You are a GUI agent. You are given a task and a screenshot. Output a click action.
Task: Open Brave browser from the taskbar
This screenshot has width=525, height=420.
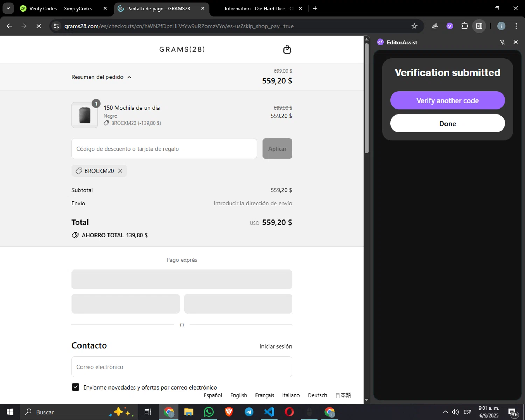[x=229, y=412]
